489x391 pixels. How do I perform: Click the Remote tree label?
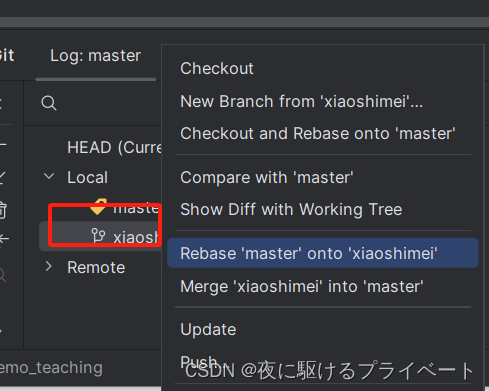click(96, 267)
